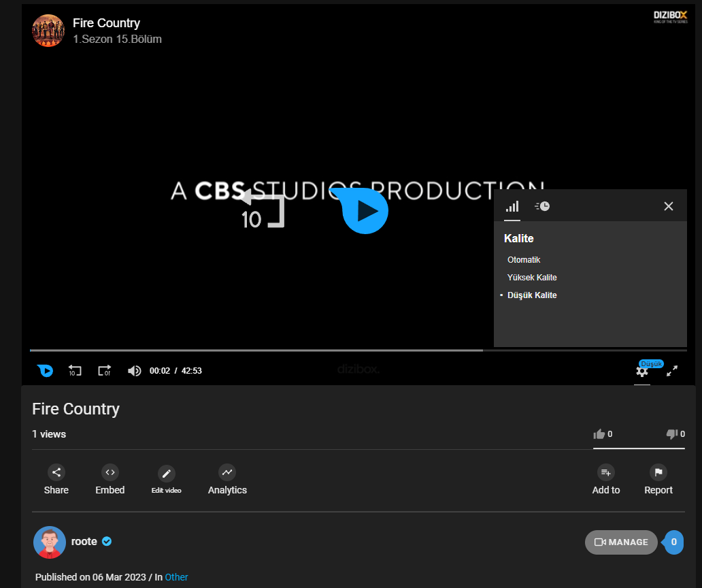The image size is (702, 588).
Task: Click the elapsed time 00:02 display
Action: [160, 371]
